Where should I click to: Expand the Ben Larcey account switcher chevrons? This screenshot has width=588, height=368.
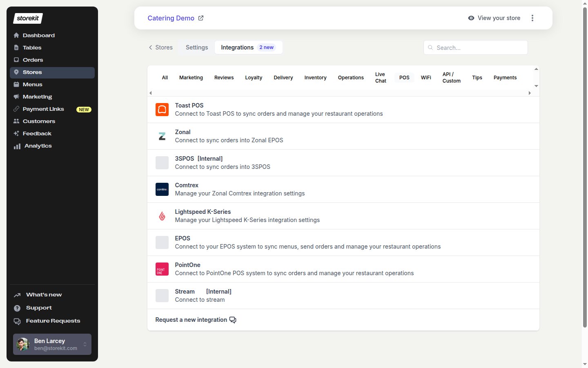[x=85, y=344]
